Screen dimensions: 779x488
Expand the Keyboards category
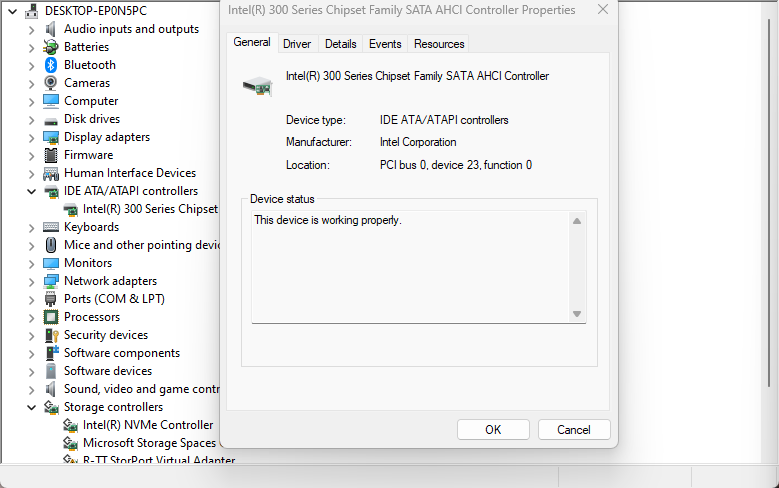tap(31, 228)
